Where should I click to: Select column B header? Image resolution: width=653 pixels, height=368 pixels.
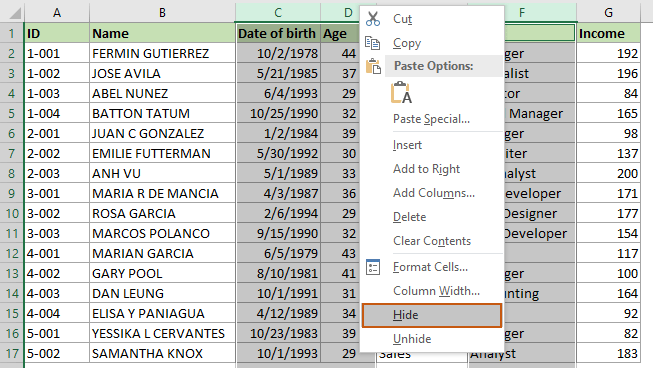pyautogui.click(x=162, y=13)
